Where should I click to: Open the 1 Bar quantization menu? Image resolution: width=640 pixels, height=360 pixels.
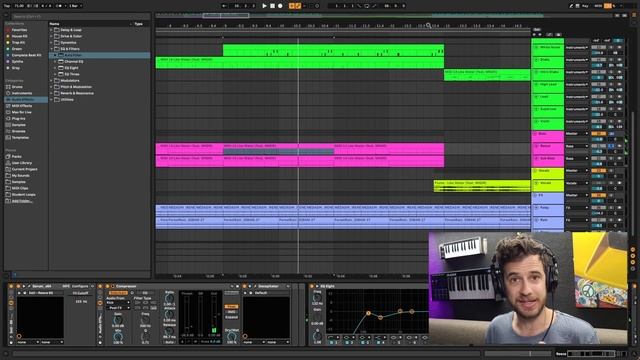[75, 6]
